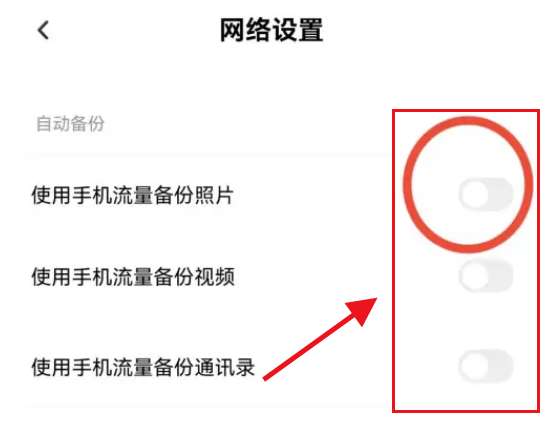This screenshot has width=548, height=437.
Task: Click divider line beneath 自动备份 header
Action: pyautogui.click(x=208, y=154)
